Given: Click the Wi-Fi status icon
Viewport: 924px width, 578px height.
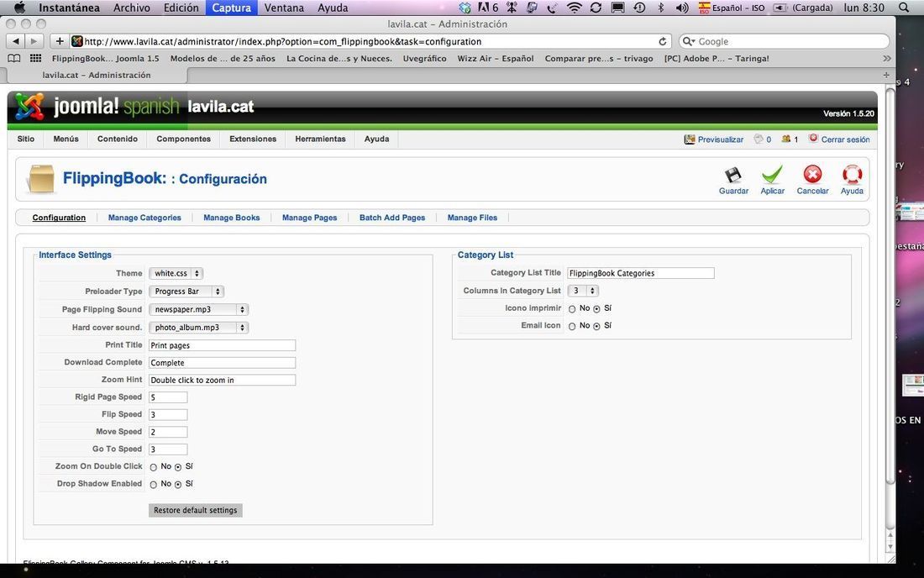Looking at the screenshot, I should (574, 8).
